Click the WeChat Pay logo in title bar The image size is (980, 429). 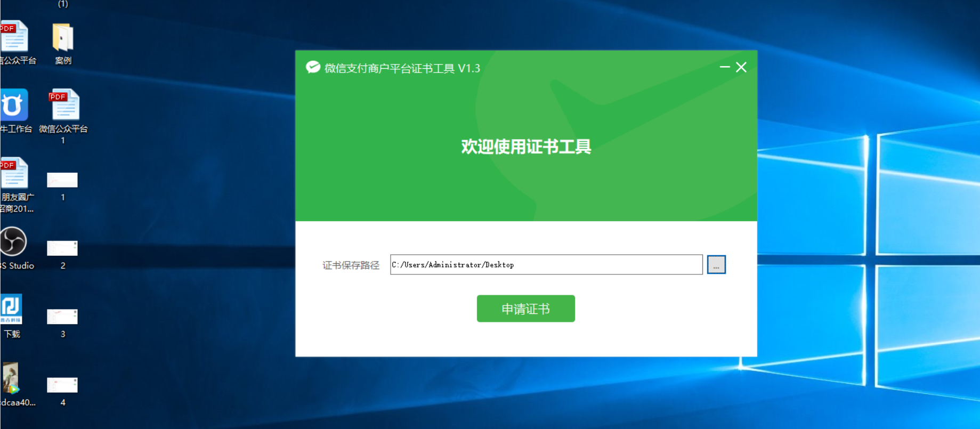coord(313,68)
